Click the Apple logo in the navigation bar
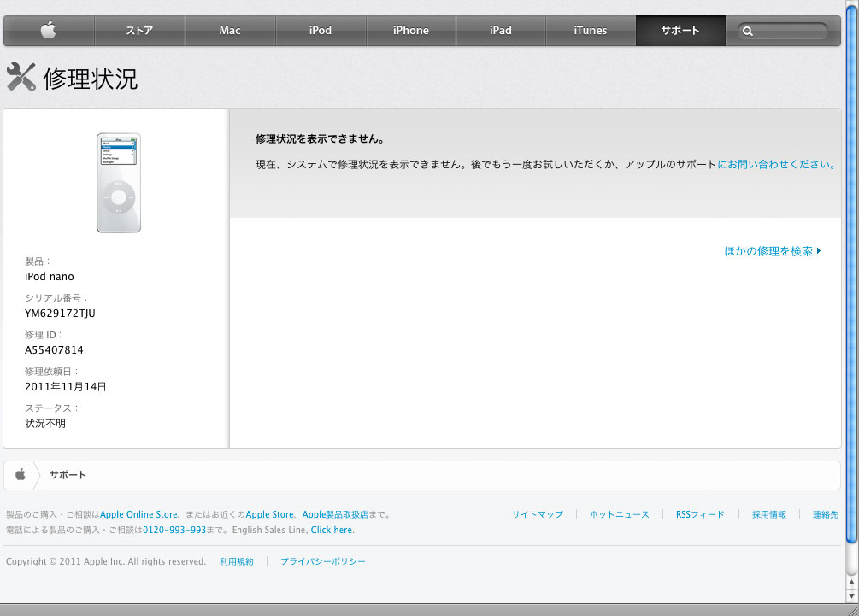This screenshot has width=859, height=616. click(49, 31)
